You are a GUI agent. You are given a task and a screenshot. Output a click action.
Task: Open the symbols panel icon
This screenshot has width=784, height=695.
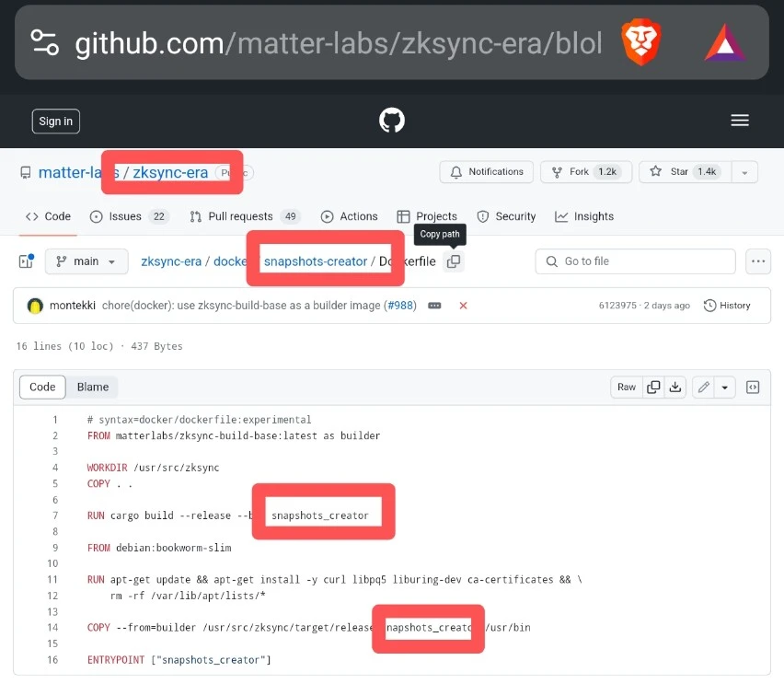coord(752,388)
